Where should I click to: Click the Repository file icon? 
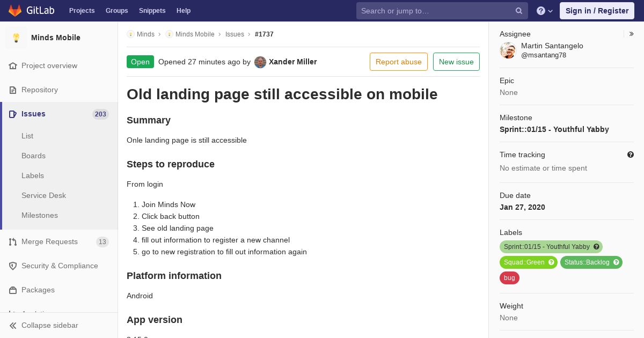13,90
